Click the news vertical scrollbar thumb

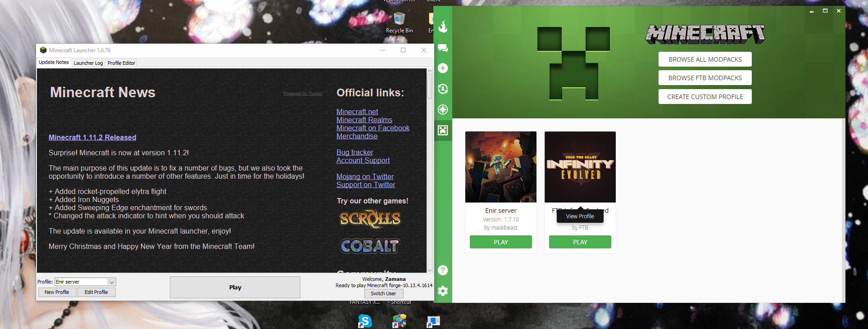point(430,86)
